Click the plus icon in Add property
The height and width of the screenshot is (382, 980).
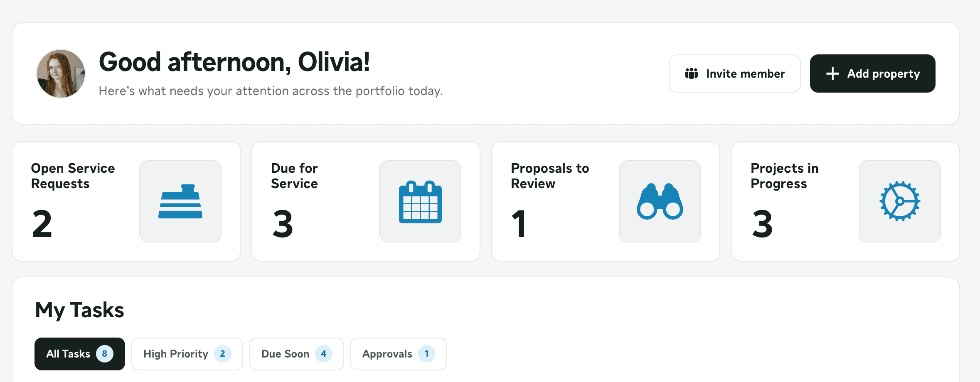coord(832,73)
